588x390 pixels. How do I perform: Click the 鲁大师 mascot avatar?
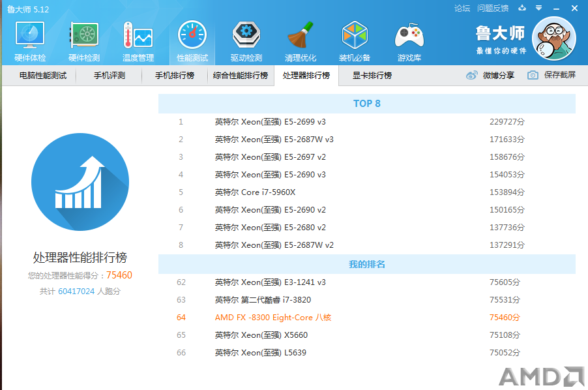554,38
